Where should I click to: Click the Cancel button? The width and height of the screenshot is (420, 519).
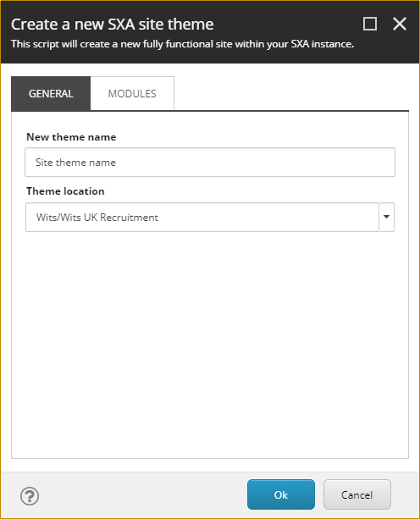(x=357, y=494)
